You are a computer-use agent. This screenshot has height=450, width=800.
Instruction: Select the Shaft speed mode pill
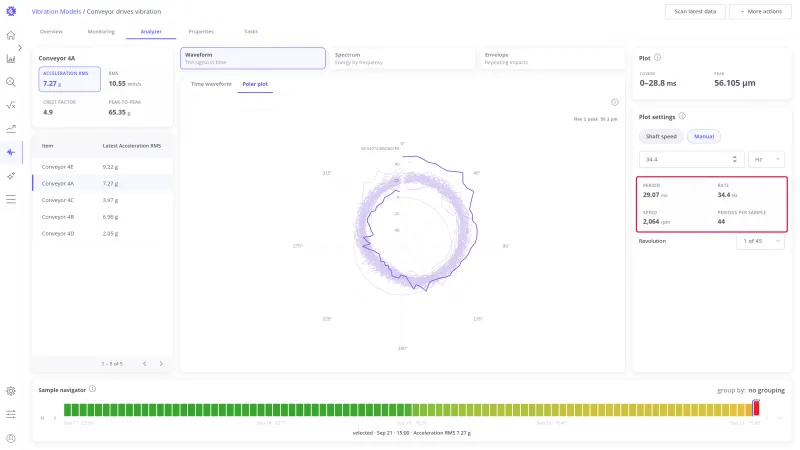pyautogui.click(x=661, y=137)
